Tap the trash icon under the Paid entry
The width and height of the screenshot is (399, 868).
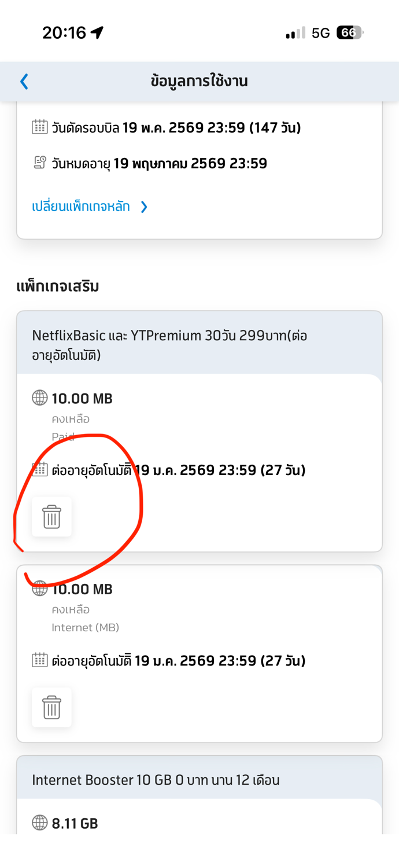click(51, 517)
